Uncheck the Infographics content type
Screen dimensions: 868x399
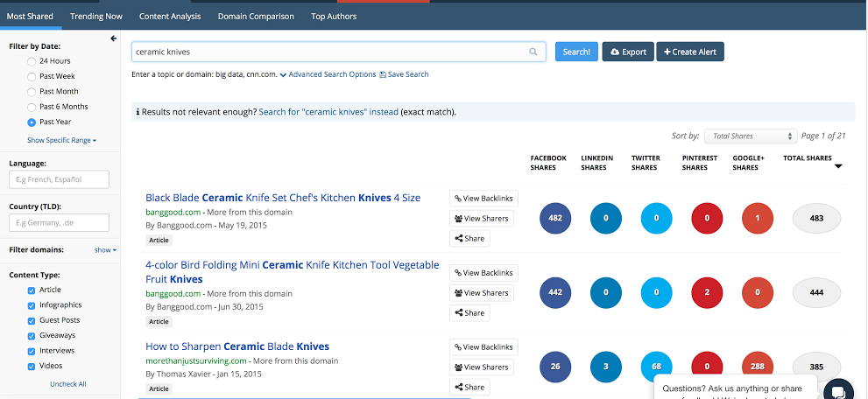click(x=32, y=305)
